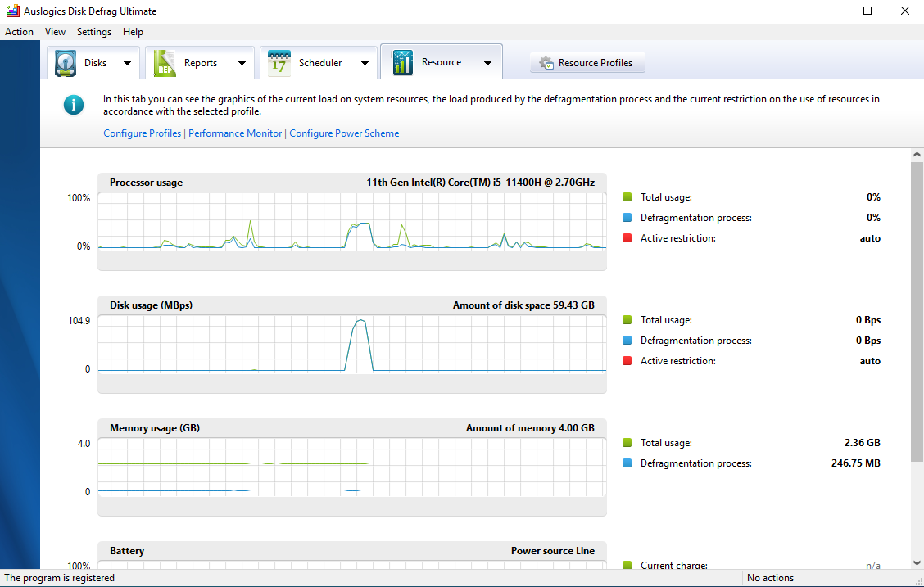Click 'Amount of disk space 59.43 GB' text
Image resolution: width=924 pixels, height=587 pixels.
click(523, 305)
